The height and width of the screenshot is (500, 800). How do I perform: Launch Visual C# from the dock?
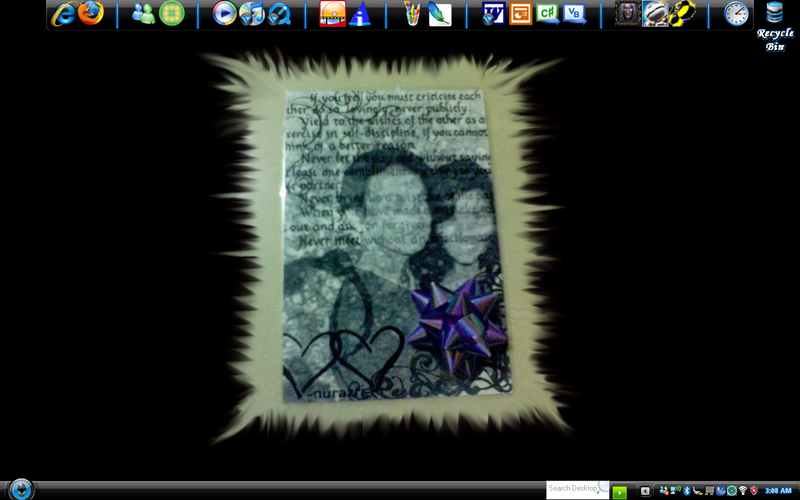click(547, 13)
